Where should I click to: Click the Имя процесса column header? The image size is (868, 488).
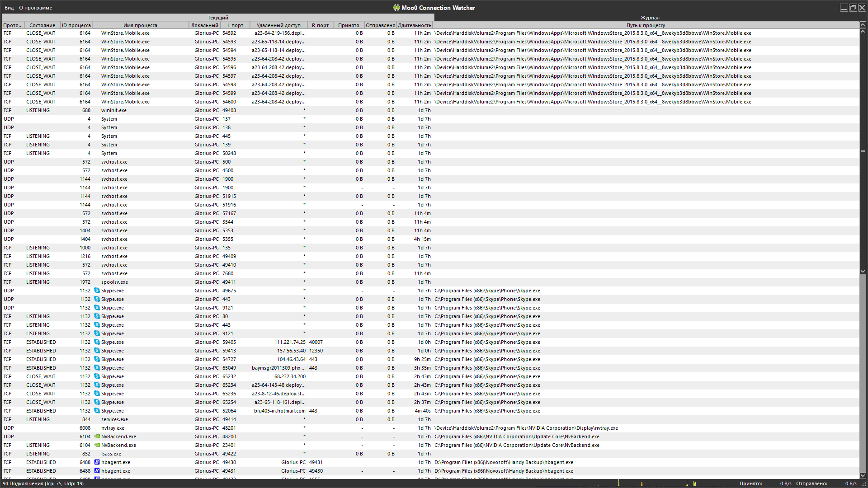pyautogui.click(x=140, y=25)
